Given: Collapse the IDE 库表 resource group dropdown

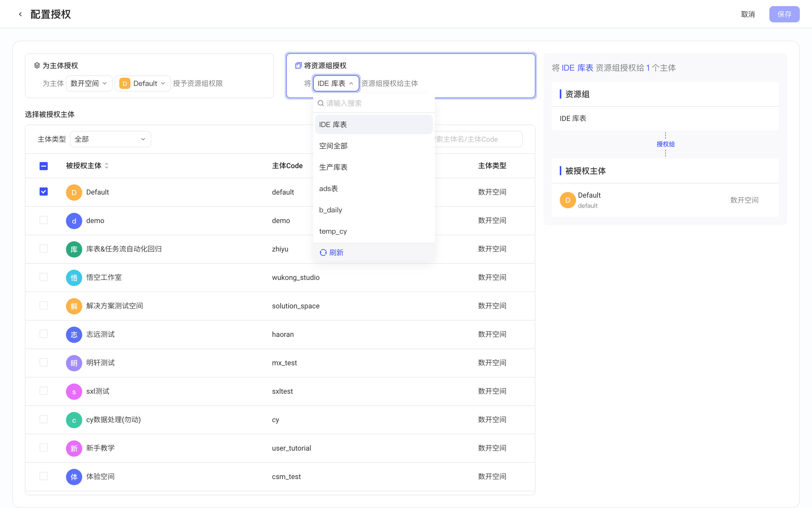Looking at the screenshot, I should pos(336,83).
